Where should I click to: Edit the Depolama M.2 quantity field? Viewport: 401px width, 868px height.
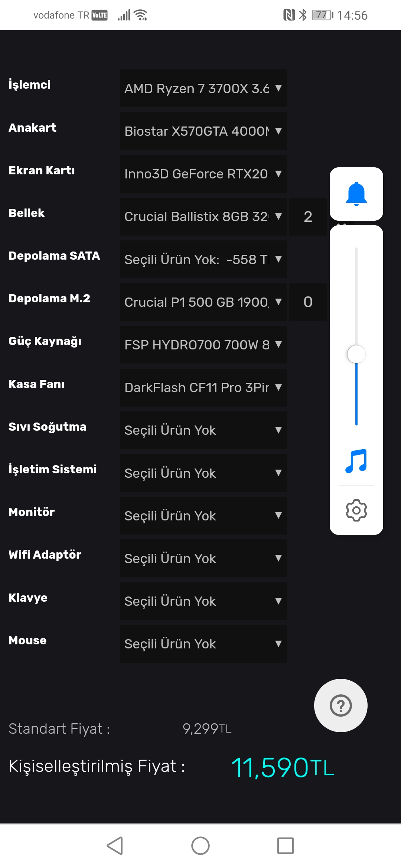[308, 302]
